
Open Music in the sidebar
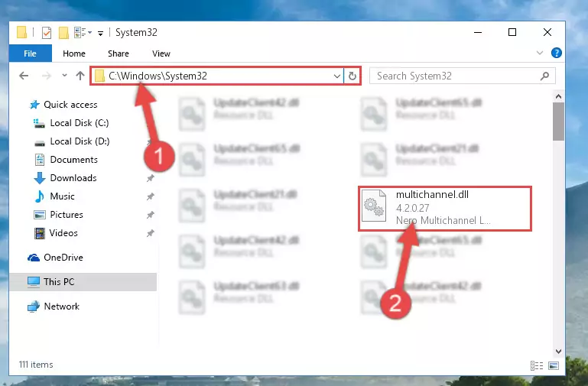[x=62, y=196]
